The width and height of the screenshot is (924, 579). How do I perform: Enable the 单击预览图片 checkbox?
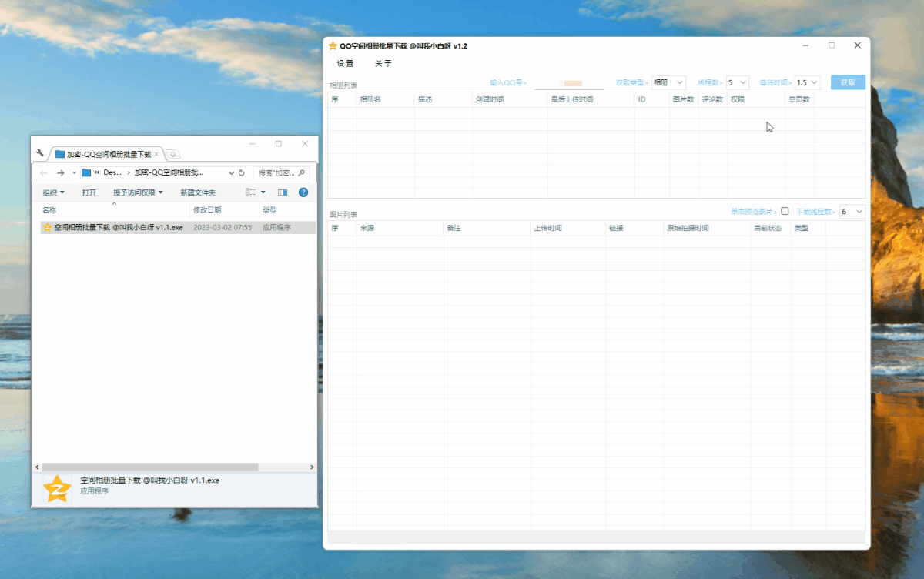coord(785,211)
